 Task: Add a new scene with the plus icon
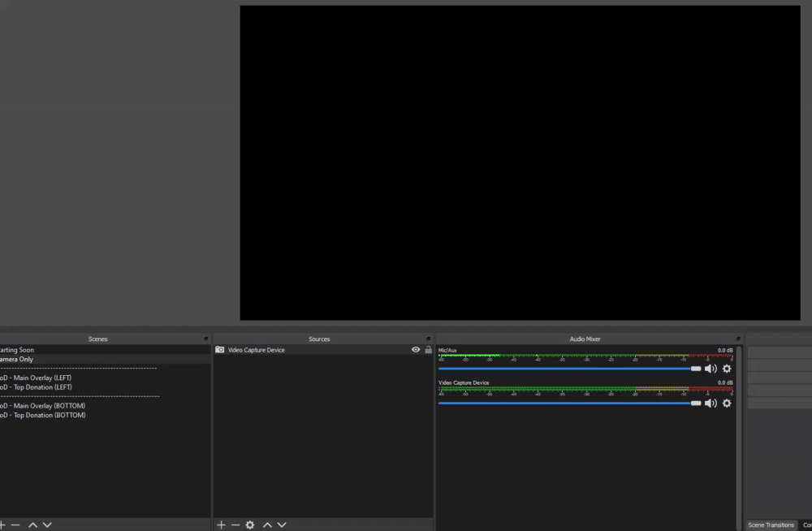click(4, 525)
